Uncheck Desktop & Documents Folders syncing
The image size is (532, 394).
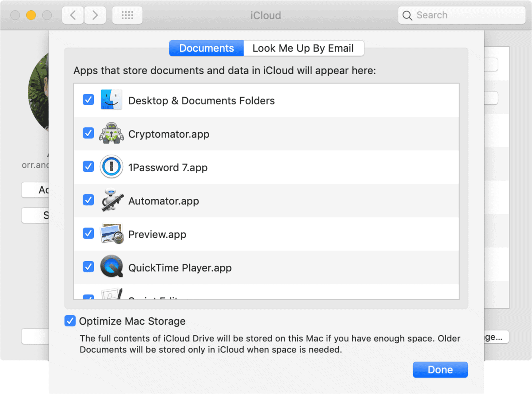pyautogui.click(x=88, y=100)
